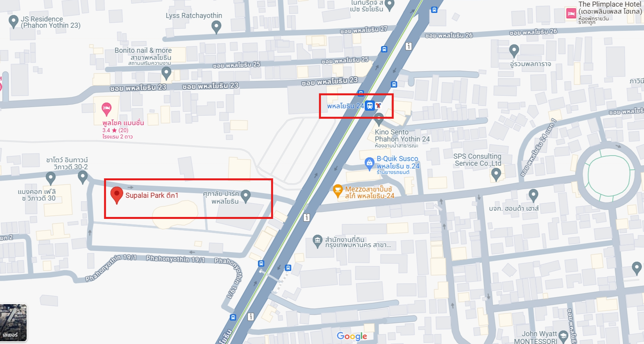Click the Plimplace Hotel pink bed icon
The height and width of the screenshot is (344, 644).
[571, 14]
